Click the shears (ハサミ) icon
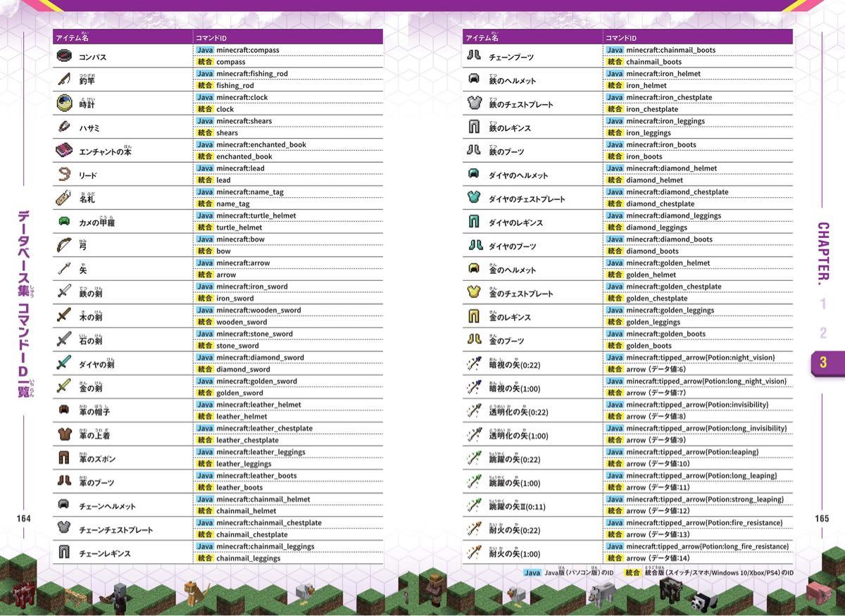The width and height of the screenshot is (845, 616). [x=64, y=127]
